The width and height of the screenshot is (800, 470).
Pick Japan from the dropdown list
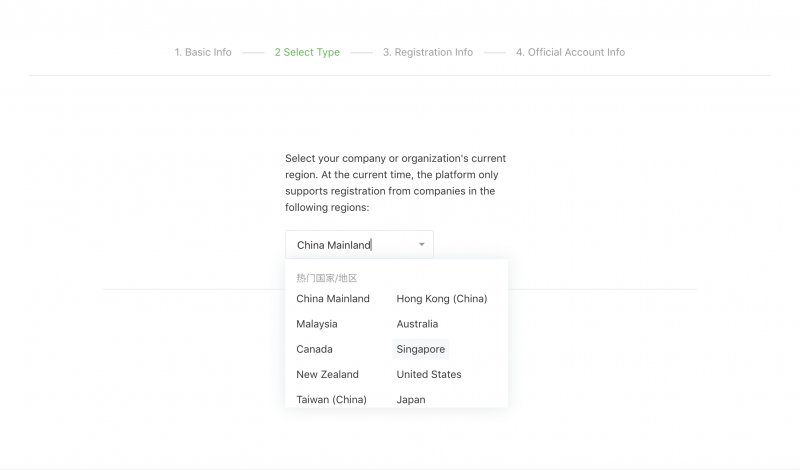coord(411,399)
